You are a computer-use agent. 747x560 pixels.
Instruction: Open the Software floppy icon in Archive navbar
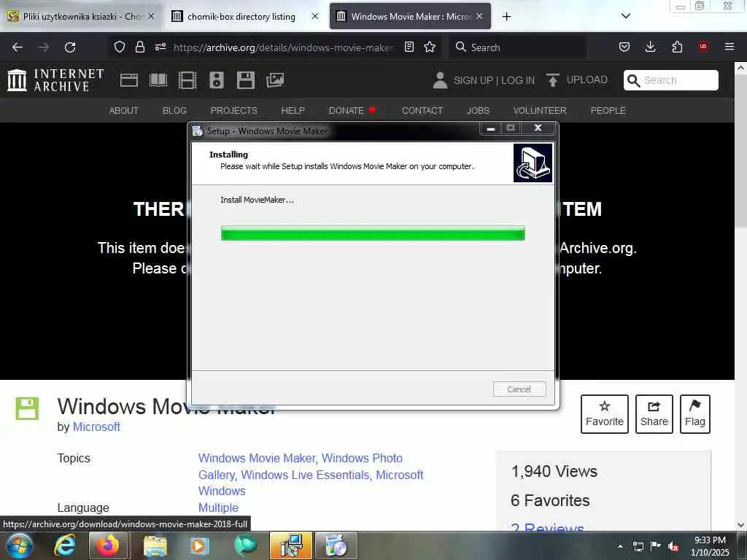click(x=246, y=80)
